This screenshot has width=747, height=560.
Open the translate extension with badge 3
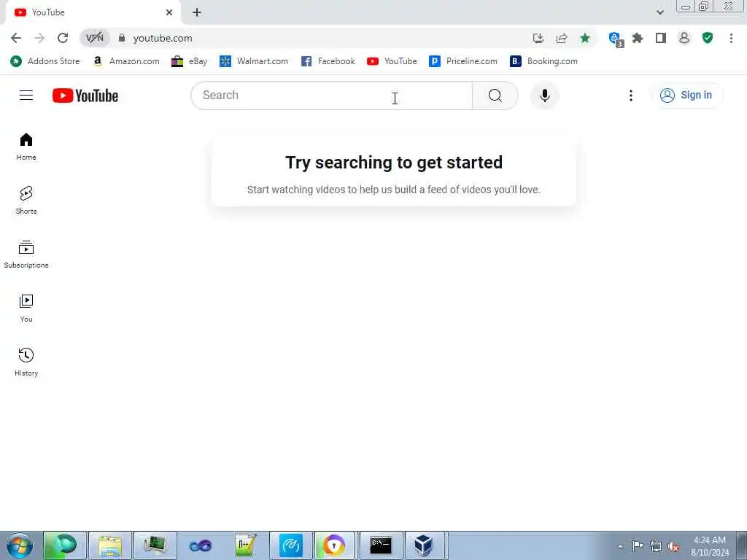click(616, 39)
